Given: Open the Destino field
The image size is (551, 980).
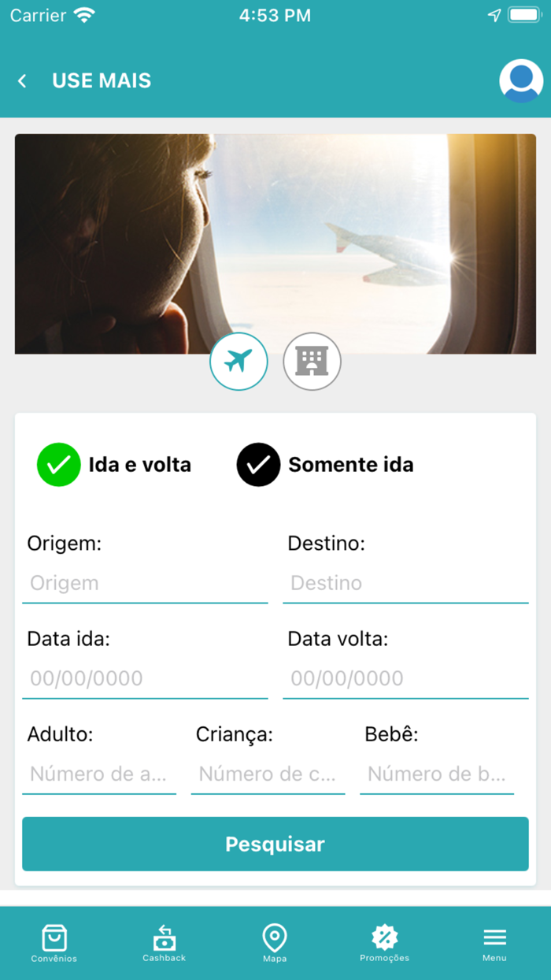Looking at the screenshot, I should [405, 583].
